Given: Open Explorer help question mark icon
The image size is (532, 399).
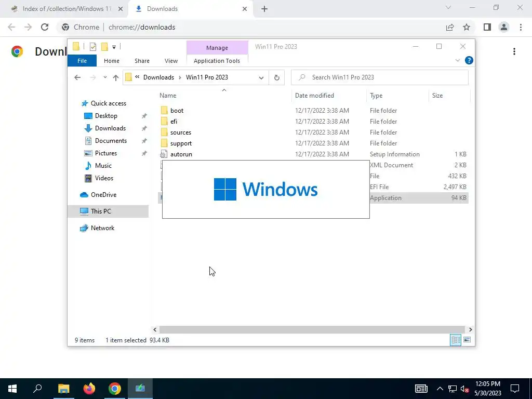Looking at the screenshot, I should pyautogui.click(x=469, y=60).
